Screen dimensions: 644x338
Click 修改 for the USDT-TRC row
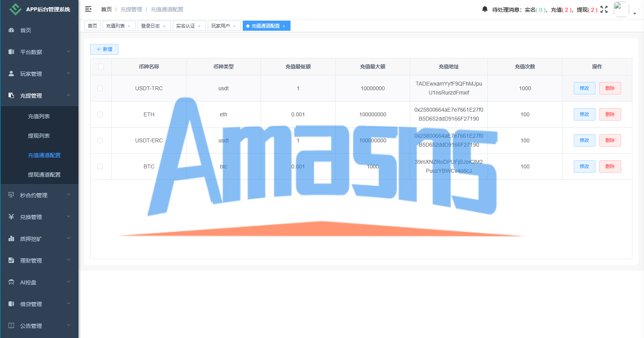click(584, 88)
